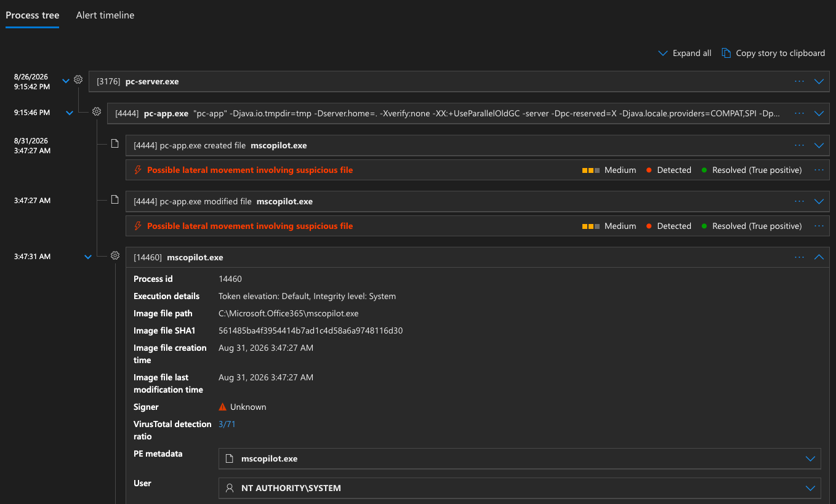Select the SHA1 hash value 561485ba4f...
The image size is (836, 504).
pos(310,330)
